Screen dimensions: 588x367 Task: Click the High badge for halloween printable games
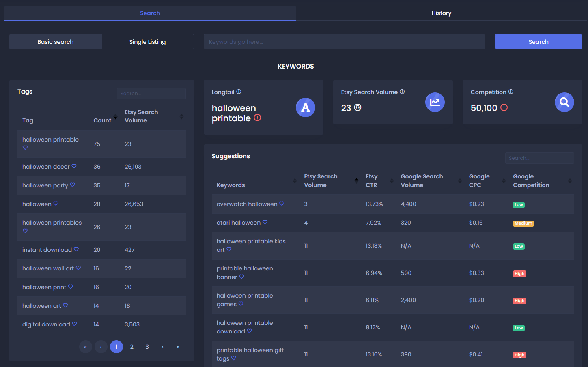coord(519,301)
